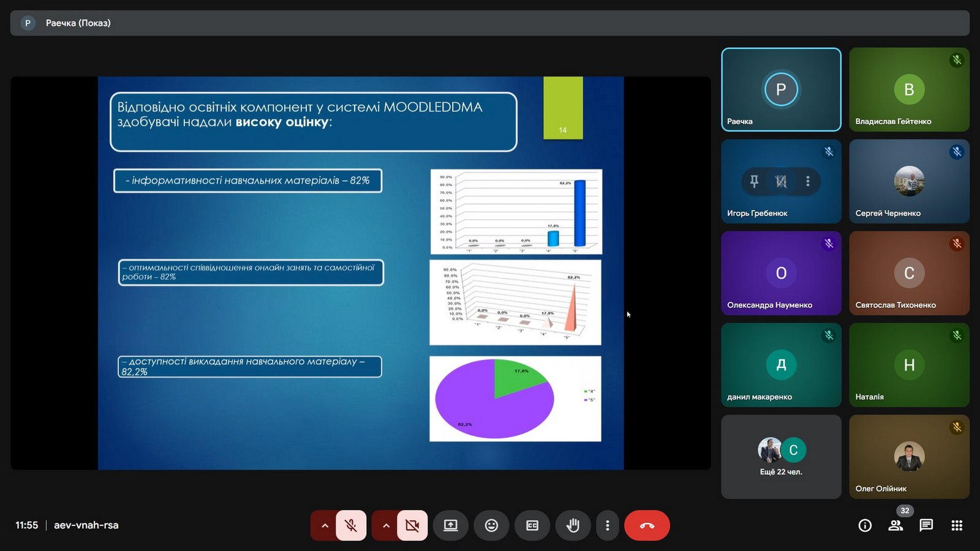Unmute the microphone
The height and width of the screenshot is (551, 980).
[351, 525]
